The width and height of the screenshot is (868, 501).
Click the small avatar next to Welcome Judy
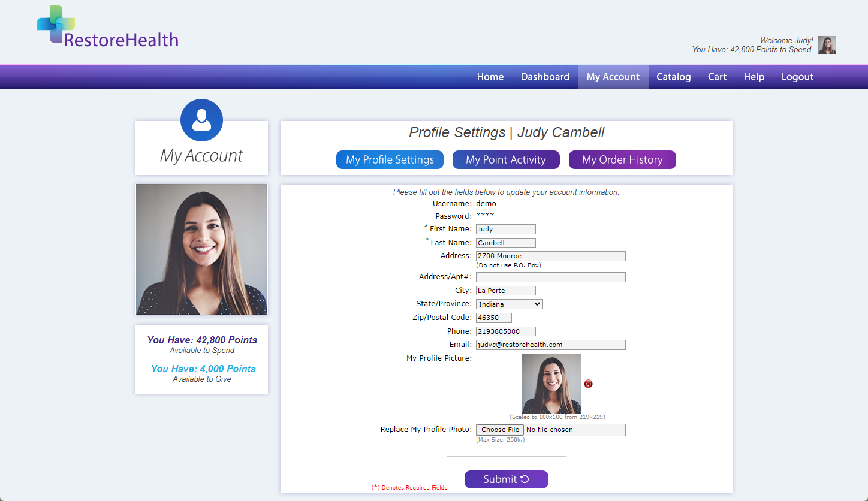pyautogui.click(x=827, y=45)
